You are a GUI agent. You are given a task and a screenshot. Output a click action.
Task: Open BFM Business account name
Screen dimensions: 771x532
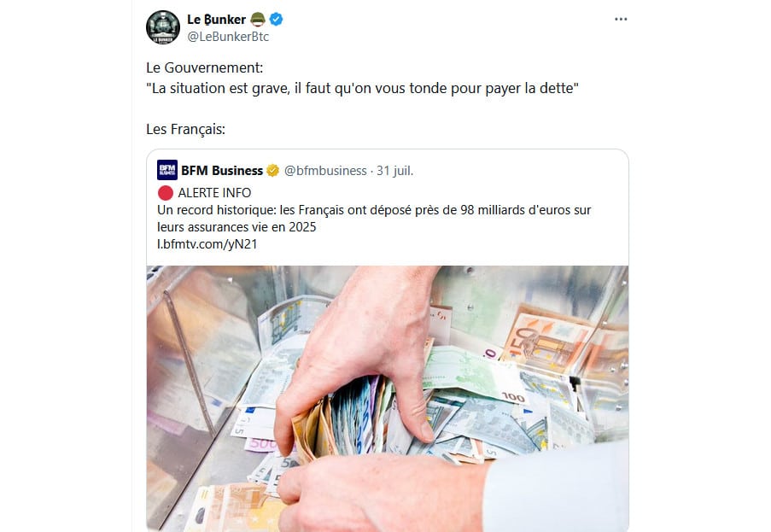(x=222, y=171)
